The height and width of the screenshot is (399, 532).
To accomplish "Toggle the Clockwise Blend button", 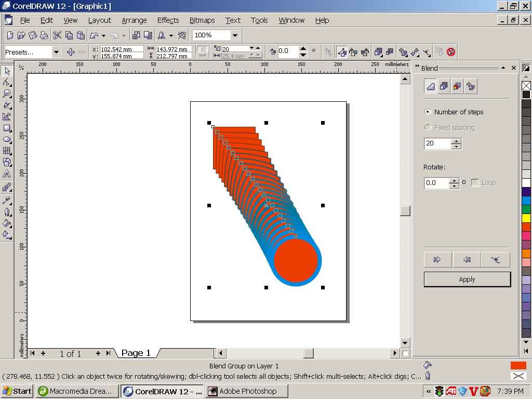I will tap(353, 52).
